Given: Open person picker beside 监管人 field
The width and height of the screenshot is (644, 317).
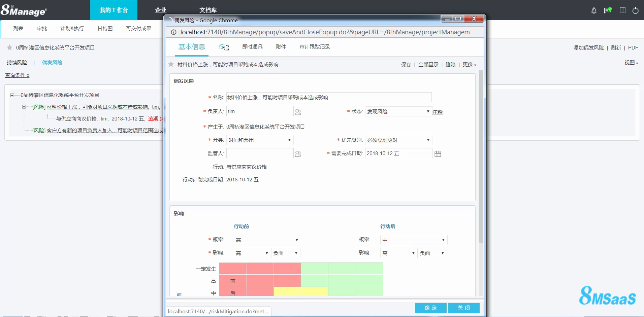Looking at the screenshot, I should coord(298,154).
